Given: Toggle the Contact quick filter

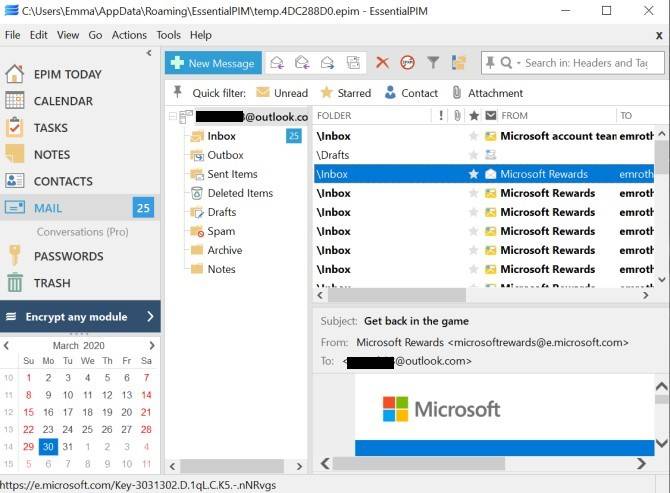Looking at the screenshot, I should point(411,93).
